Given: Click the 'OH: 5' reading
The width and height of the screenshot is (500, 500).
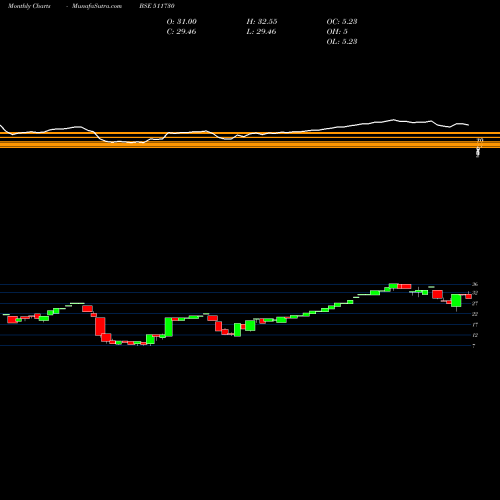Looking at the screenshot, I should 337,32.
